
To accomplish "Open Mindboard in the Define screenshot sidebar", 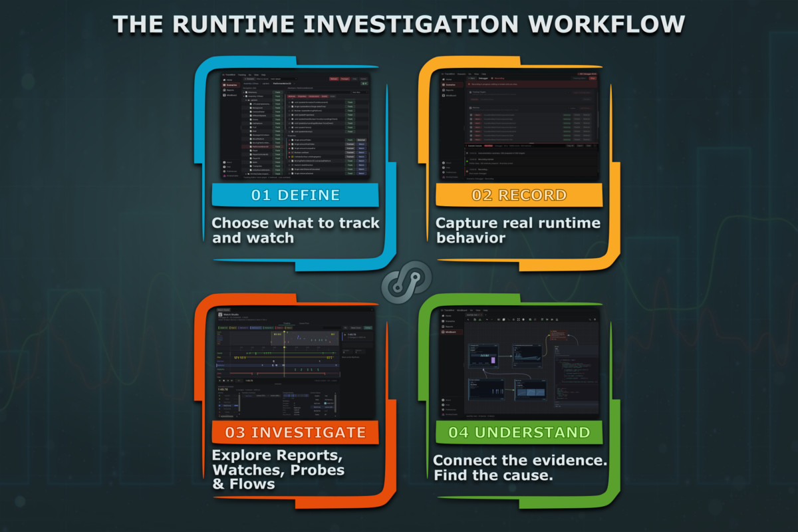I will tap(231, 95).
